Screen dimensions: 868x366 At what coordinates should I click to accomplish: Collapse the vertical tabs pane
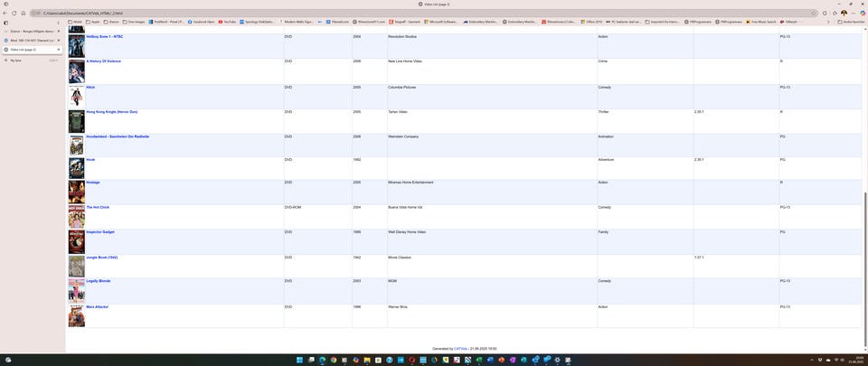click(59, 23)
